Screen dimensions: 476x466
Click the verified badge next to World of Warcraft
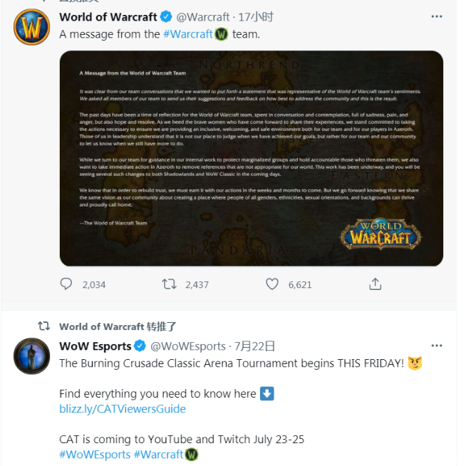point(166,16)
